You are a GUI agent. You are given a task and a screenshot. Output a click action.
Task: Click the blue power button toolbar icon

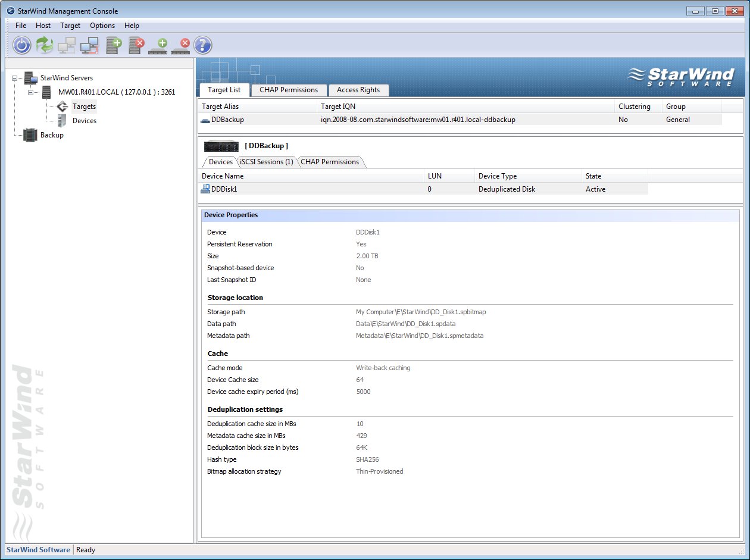(x=22, y=45)
